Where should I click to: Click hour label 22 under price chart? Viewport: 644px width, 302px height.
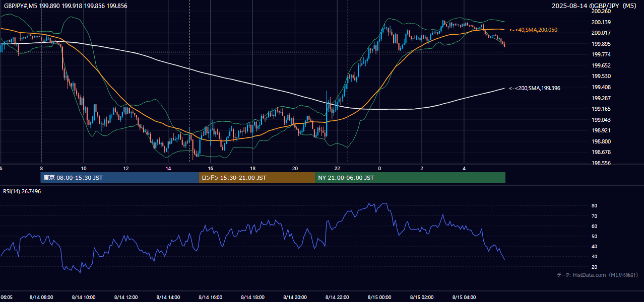tap(338, 169)
